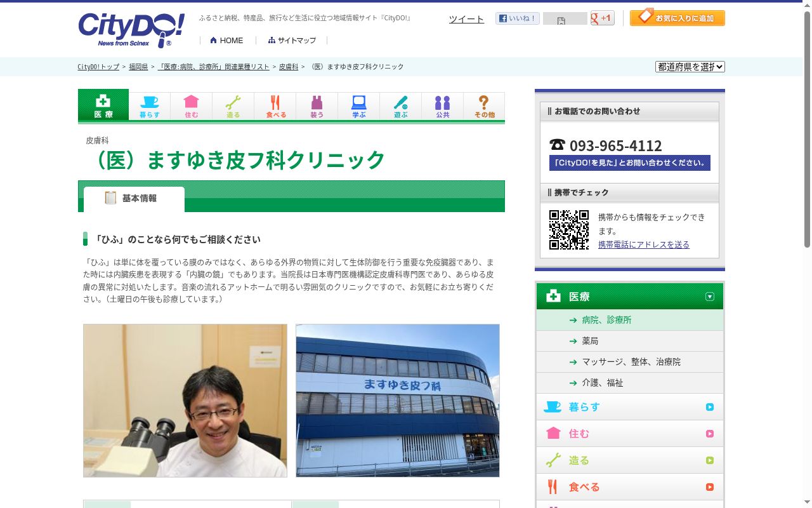The width and height of the screenshot is (812, 508).
Task: Select マッサージ、整体、治療院 in sidebar
Action: [x=630, y=362]
